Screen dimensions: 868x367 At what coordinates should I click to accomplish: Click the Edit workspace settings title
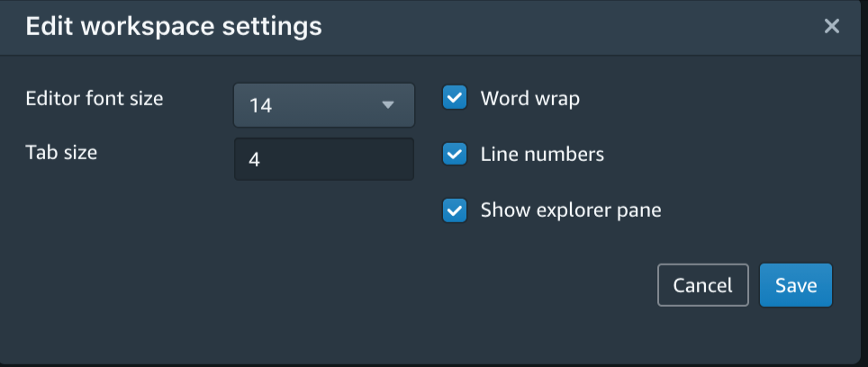click(x=173, y=26)
